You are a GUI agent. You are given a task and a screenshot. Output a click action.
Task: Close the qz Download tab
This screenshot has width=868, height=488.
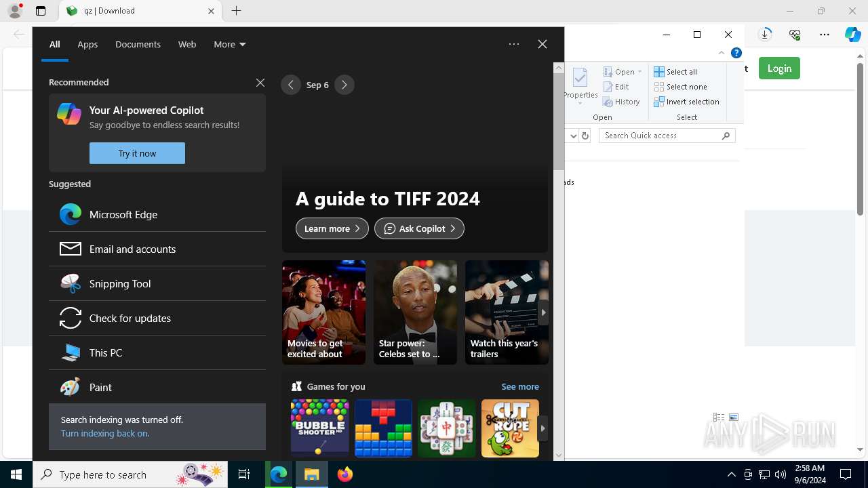click(x=211, y=11)
